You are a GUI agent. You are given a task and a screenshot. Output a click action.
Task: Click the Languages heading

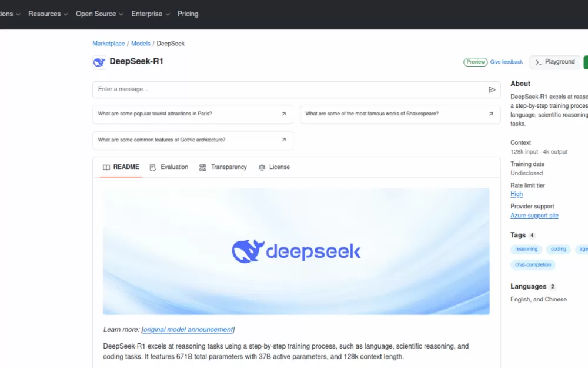529,287
